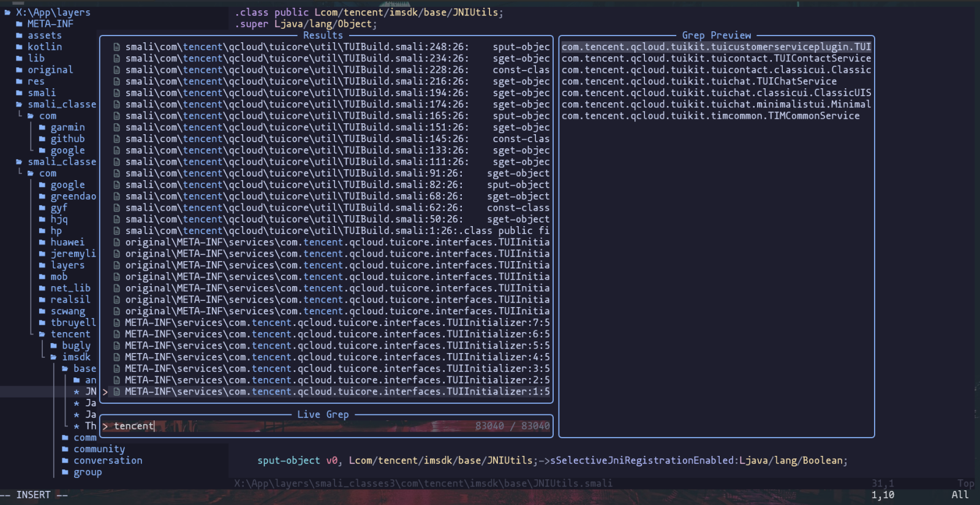
Task: Open the gyf folder
Action: [x=53, y=208]
